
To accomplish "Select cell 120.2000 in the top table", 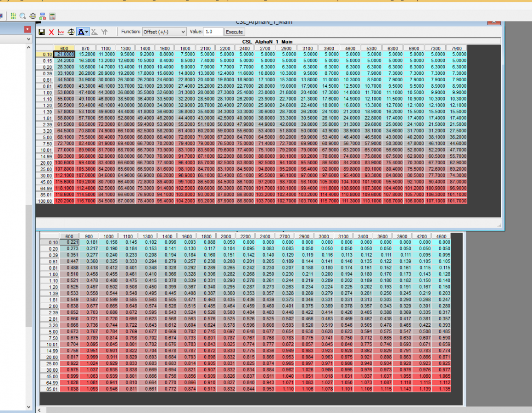I will 64,201.
